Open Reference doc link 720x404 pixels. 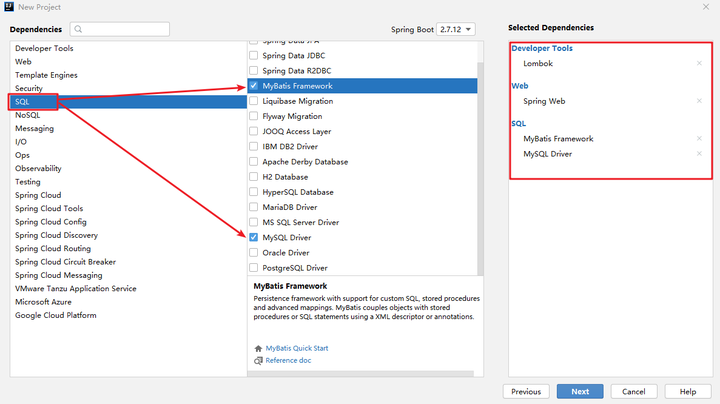[x=288, y=360]
